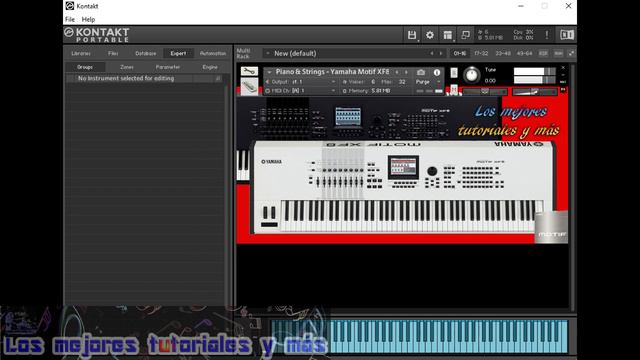
Task: Close the instrument with the X icon
Action: coord(563,68)
